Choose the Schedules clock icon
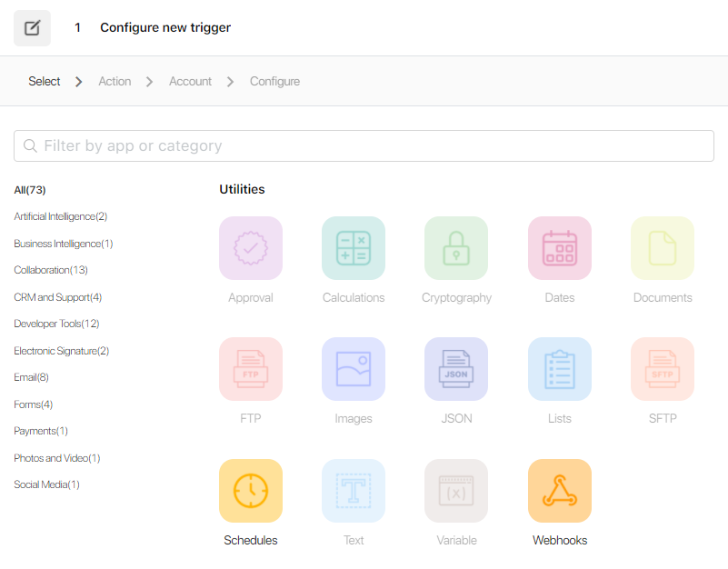 point(251,491)
